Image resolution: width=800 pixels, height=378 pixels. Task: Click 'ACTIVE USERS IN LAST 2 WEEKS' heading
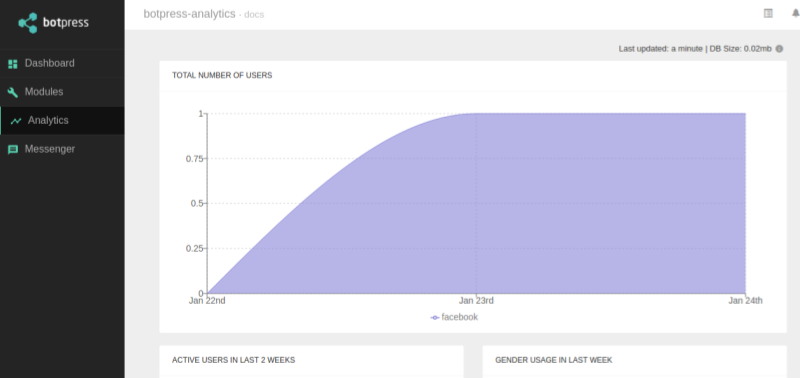(233, 360)
